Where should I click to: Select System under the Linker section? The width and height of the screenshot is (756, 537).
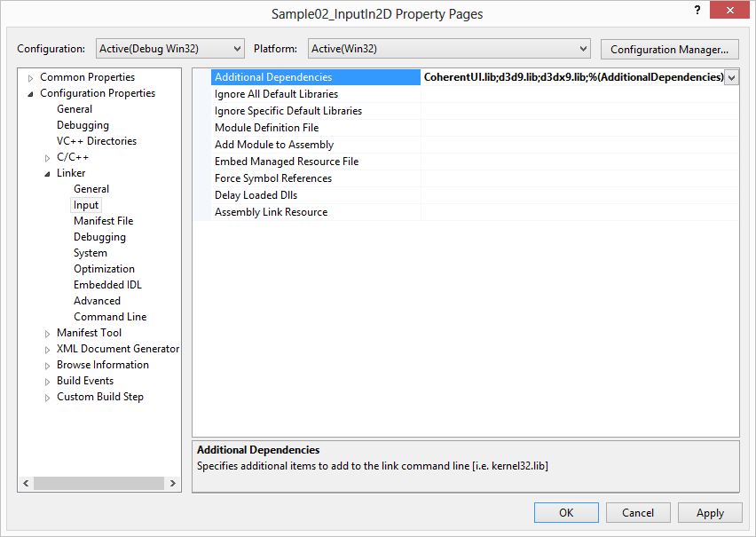tap(90, 252)
